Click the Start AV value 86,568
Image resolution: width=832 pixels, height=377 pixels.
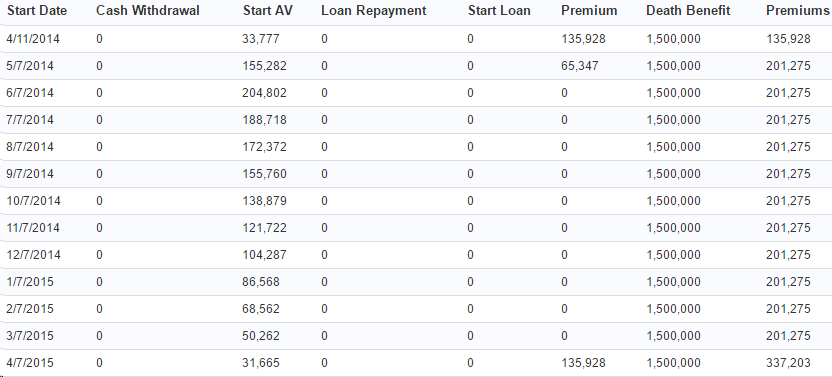261,282
